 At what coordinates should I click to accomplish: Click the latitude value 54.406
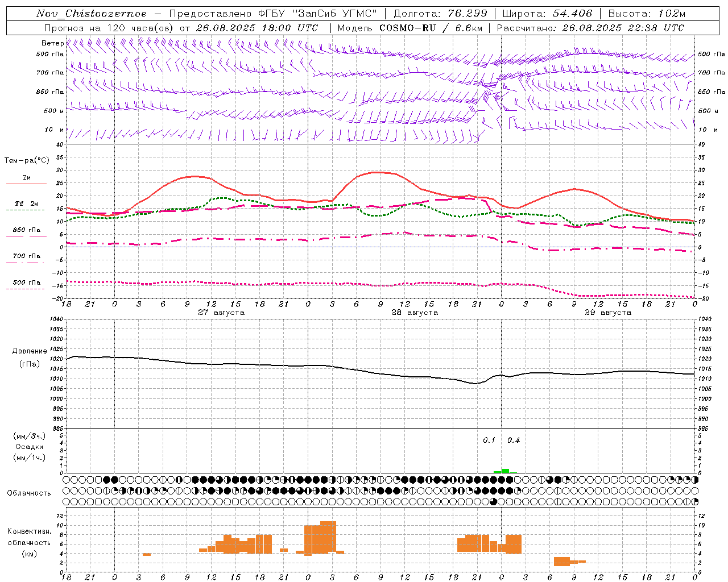(x=572, y=14)
